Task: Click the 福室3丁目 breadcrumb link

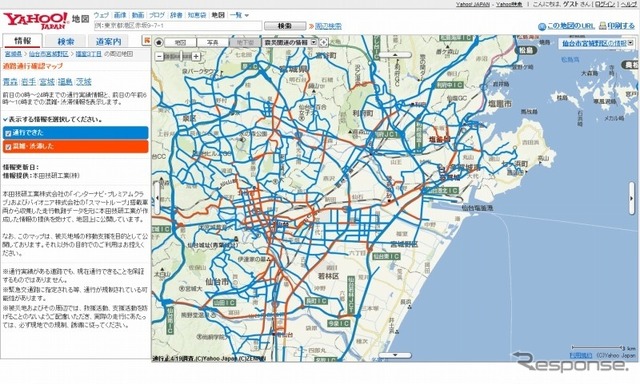Action: [x=89, y=54]
